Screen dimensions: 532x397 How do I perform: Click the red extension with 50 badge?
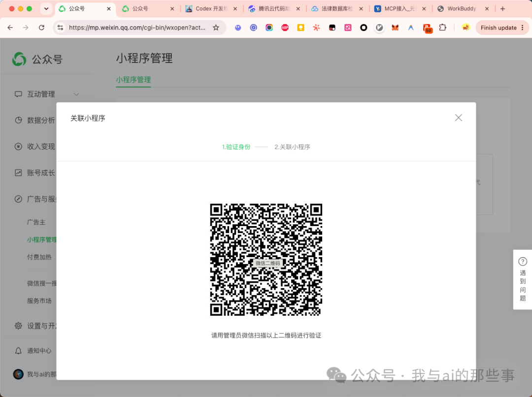427,28
